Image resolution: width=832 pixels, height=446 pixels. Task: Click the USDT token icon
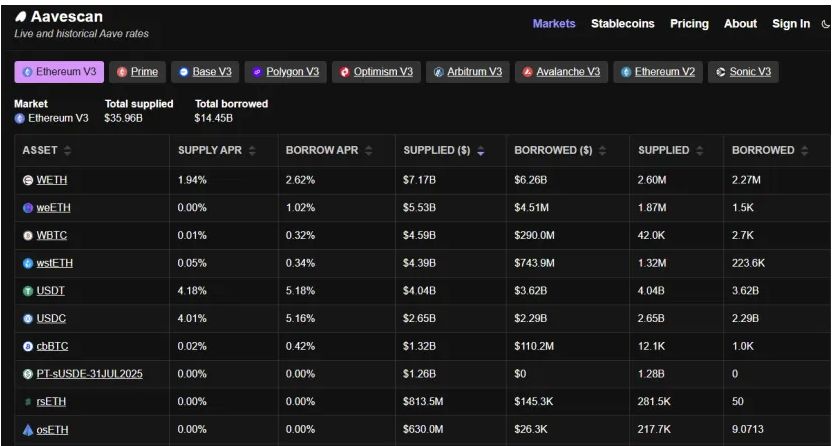(28, 290)
